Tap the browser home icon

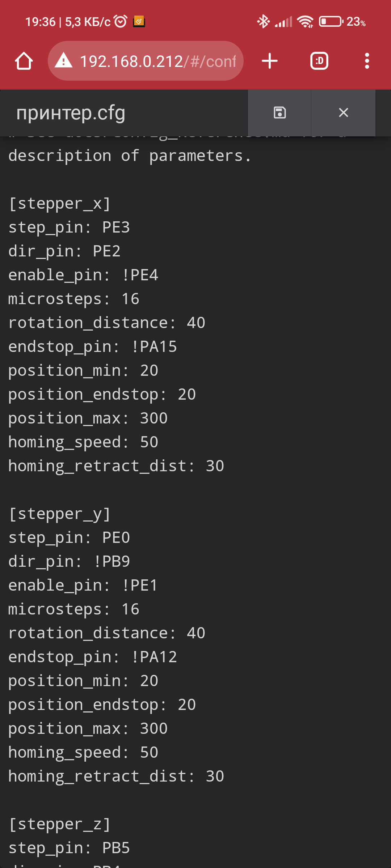24,61
